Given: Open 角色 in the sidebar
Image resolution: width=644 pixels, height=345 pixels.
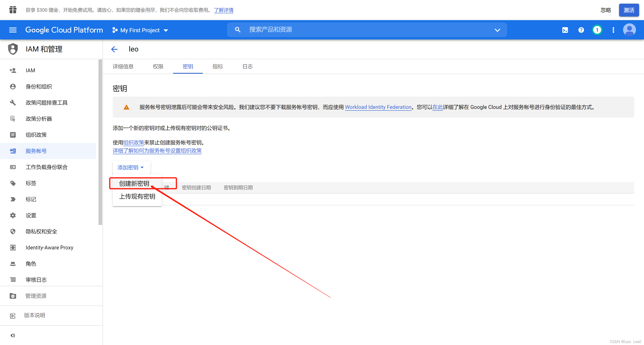Looking at the screenshot, I should point(31,263).
